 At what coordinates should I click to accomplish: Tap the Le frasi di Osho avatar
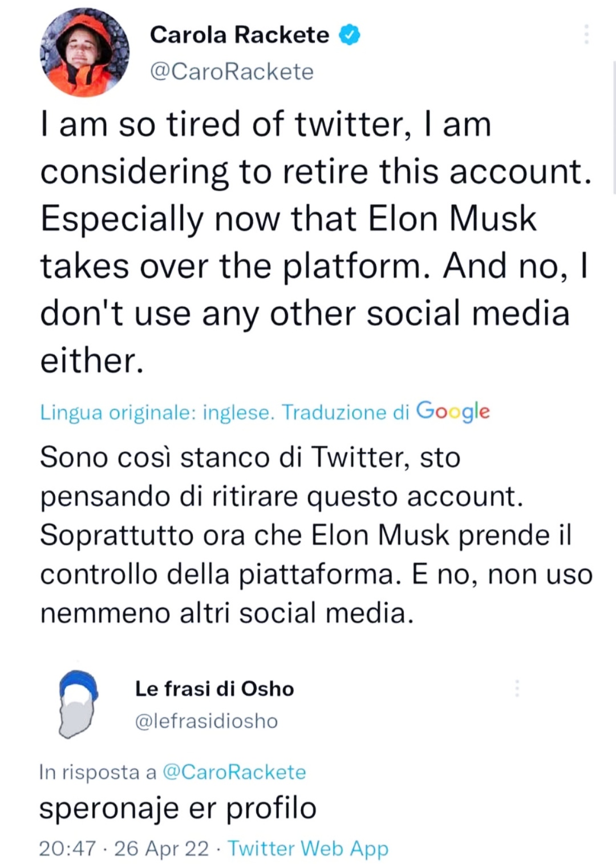[x=78, y=704]
